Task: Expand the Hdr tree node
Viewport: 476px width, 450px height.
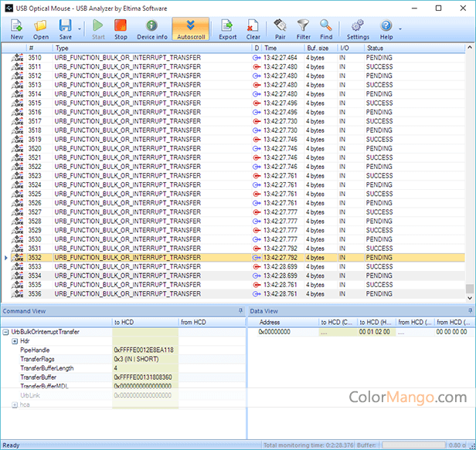Action: click(15, 341)
